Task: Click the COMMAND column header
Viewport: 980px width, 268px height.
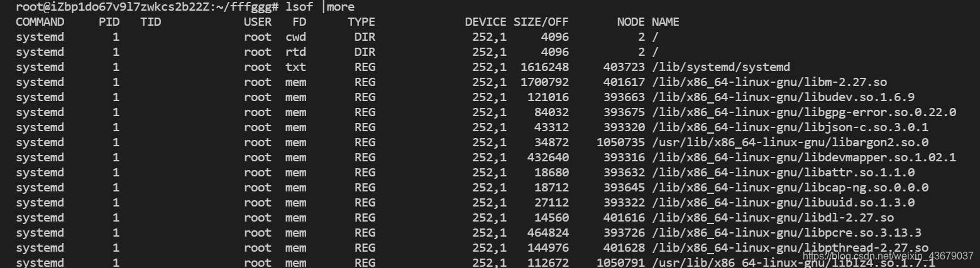Action: point(40,22)
